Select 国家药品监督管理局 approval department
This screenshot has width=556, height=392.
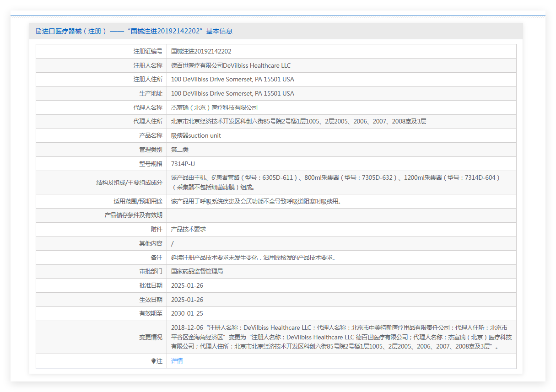(x=197, y=271)
